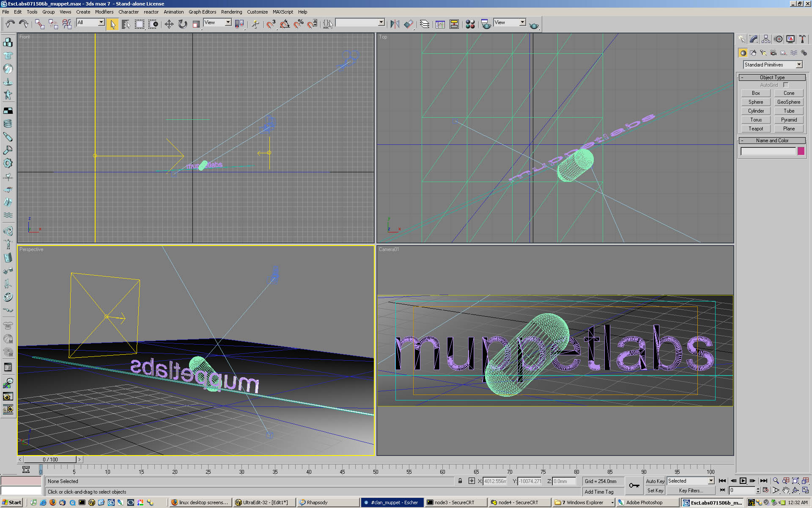Select the Shapes creation category

[753, 53]
